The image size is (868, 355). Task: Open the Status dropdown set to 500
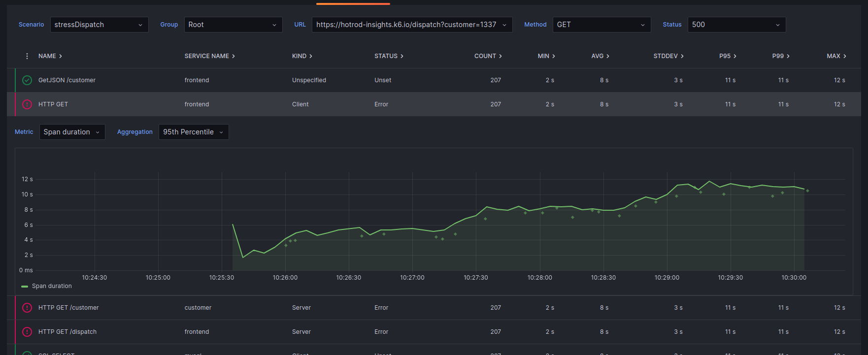[736, 25]
